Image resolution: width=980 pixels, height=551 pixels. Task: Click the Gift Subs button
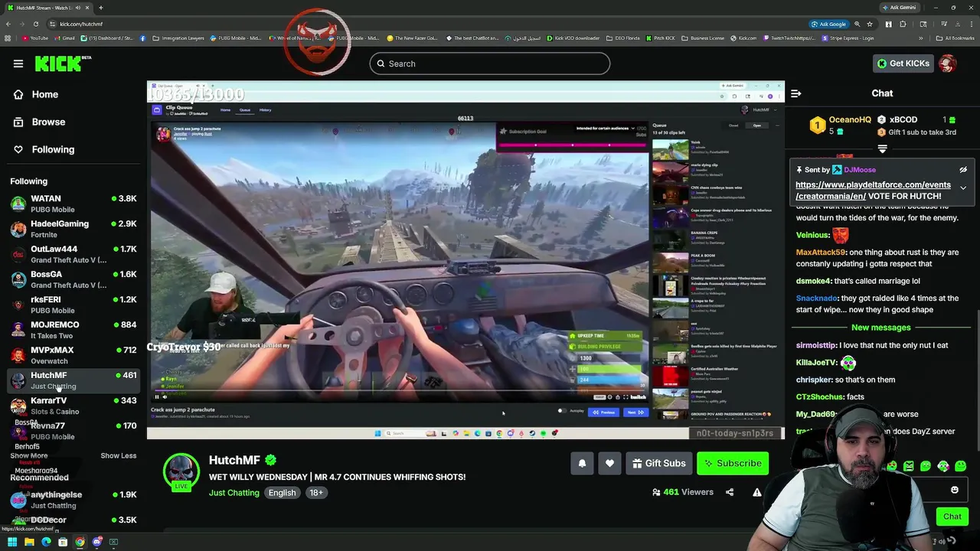tap(659, 463)
